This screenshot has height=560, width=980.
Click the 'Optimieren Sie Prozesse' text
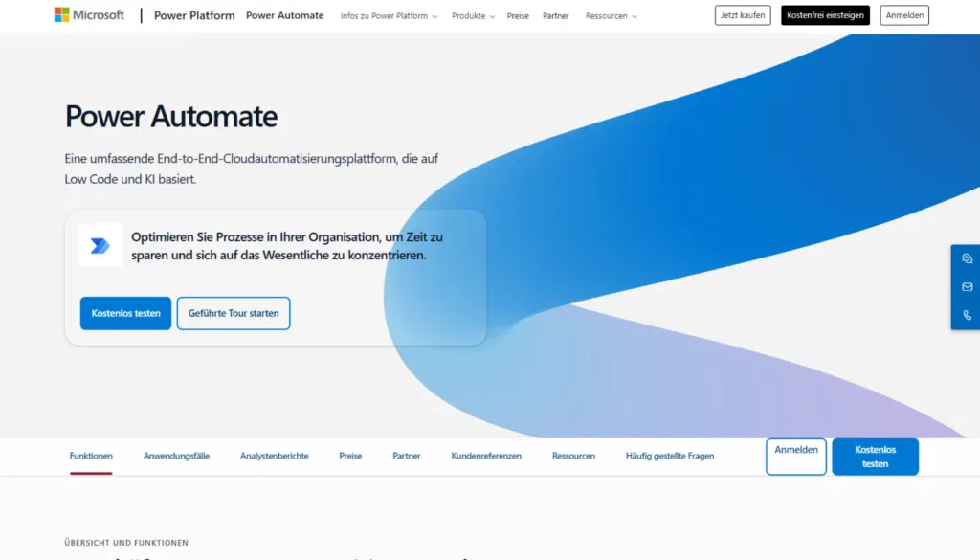point(287,246)
